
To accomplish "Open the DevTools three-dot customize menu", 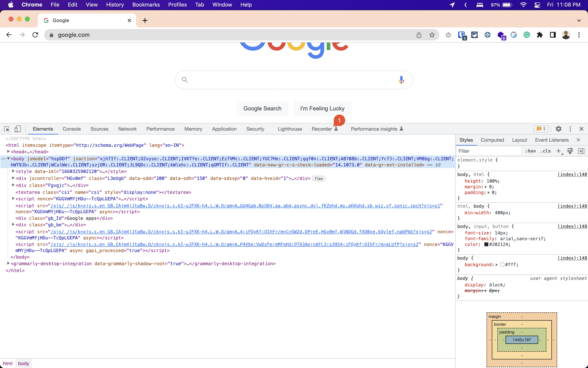I will tap(570, 129).
